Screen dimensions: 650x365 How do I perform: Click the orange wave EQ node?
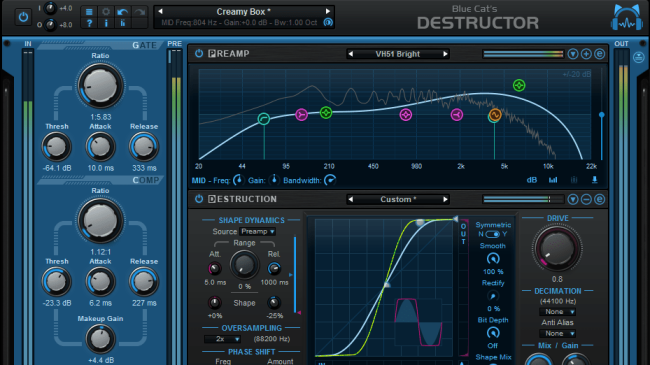click(x=495, y=114)
